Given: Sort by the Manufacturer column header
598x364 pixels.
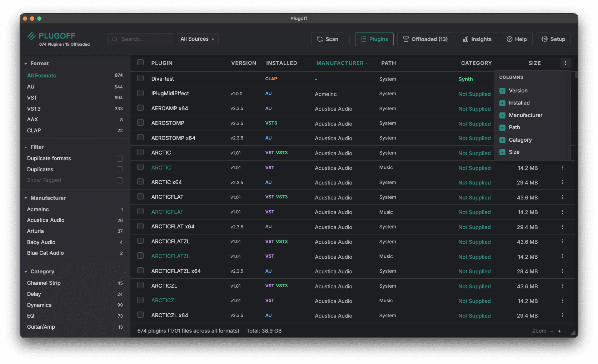Looking at the screenshot, I should click(x=342, y=63).
